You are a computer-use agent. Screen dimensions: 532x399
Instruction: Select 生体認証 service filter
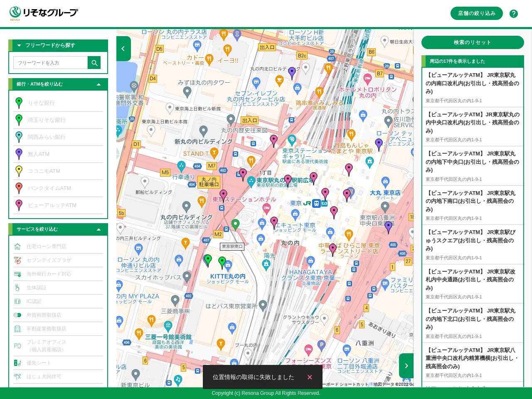click(58, 288)
